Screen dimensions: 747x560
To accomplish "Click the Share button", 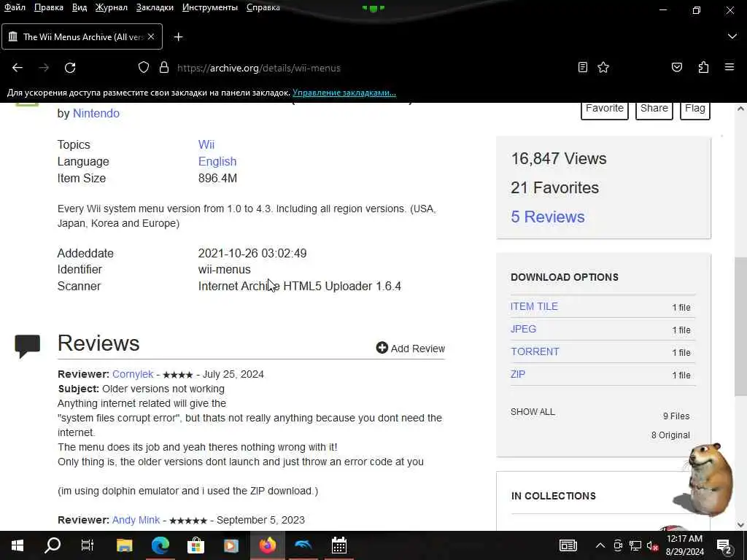I will point(654,109).
